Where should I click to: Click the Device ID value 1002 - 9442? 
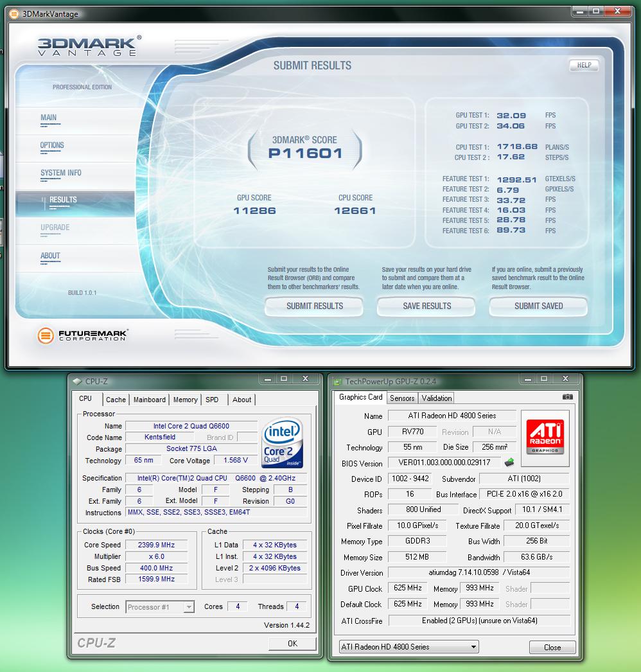410,479
